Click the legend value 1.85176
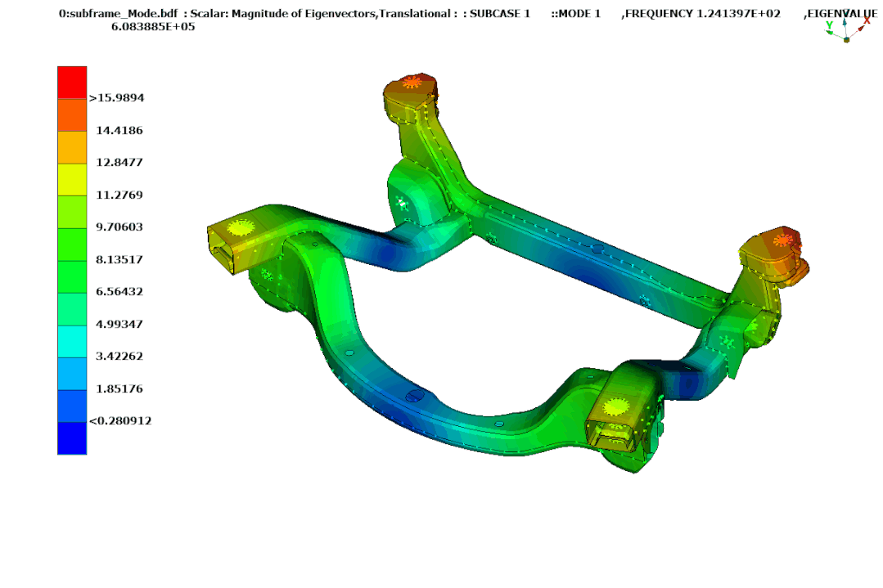883x588 pixels. coord(119,389)
